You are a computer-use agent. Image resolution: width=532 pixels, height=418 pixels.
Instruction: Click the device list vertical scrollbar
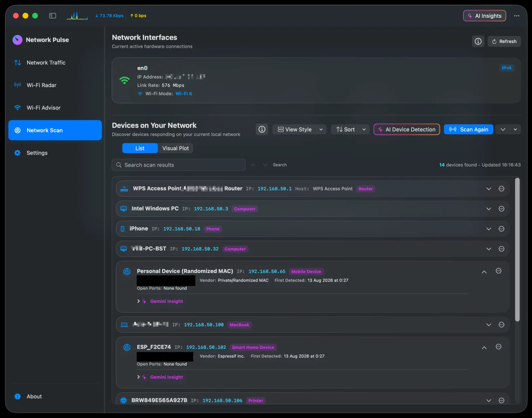tap(517, 250)
